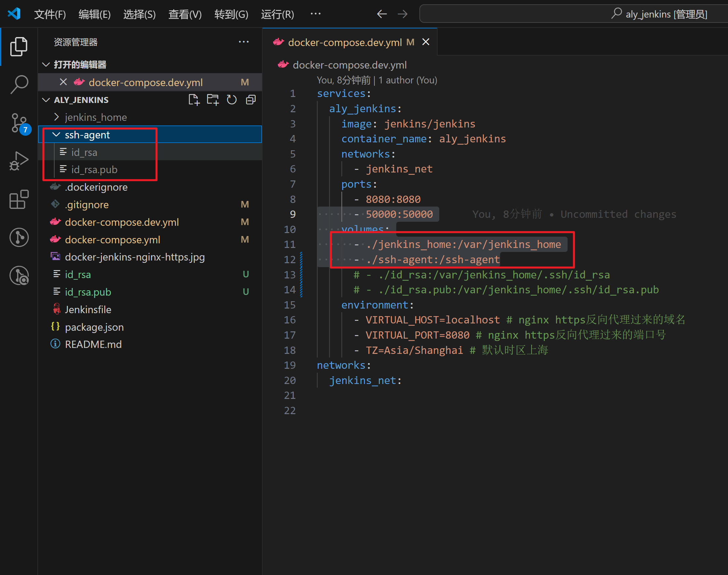This screenshot has width=728, height=575.
Task: Click the GitLens author codelens line
Action: click(377, 80)
